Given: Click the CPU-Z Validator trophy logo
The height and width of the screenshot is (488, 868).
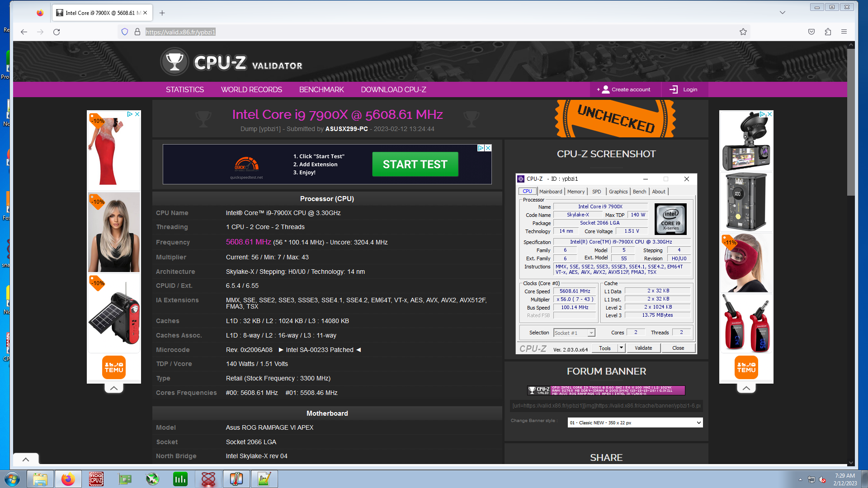Looking at the screenshot, I should [x=174, y=61].
